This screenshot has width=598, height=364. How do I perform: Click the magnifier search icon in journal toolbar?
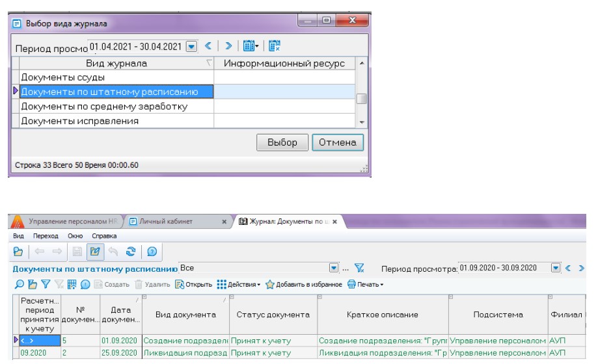[19, 284]
